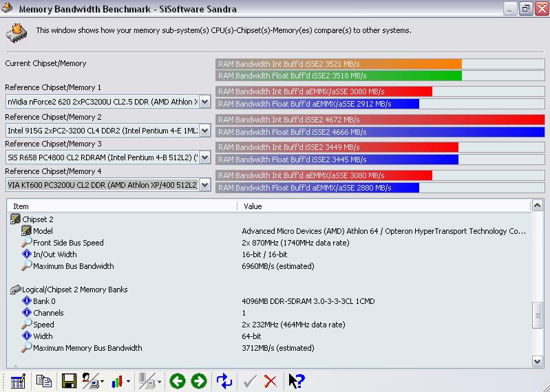Click the Int iSSE2 3449 MB/s bar
Viewport: 550px width, 392px height.
(x=337, y=147)
